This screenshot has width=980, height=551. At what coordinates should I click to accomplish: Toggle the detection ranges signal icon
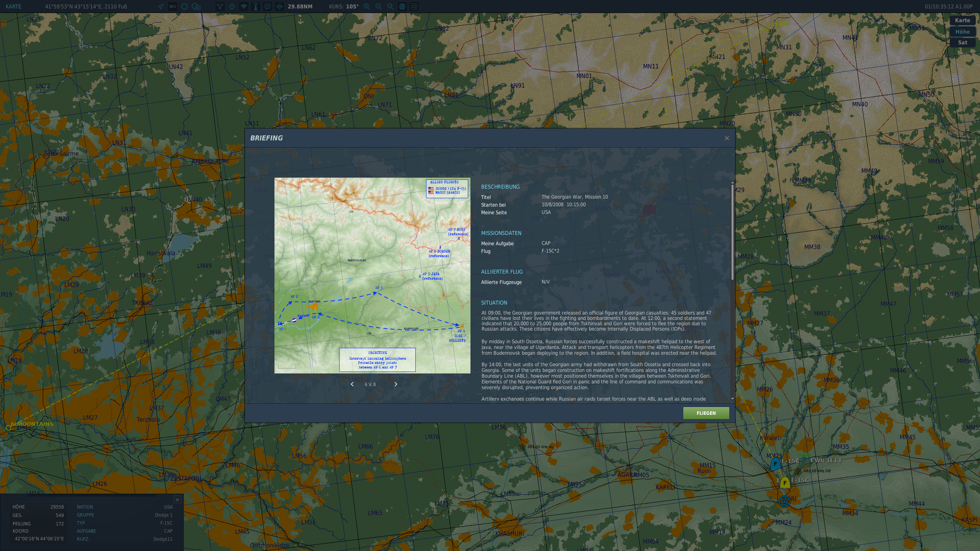(x=244, y=7)
